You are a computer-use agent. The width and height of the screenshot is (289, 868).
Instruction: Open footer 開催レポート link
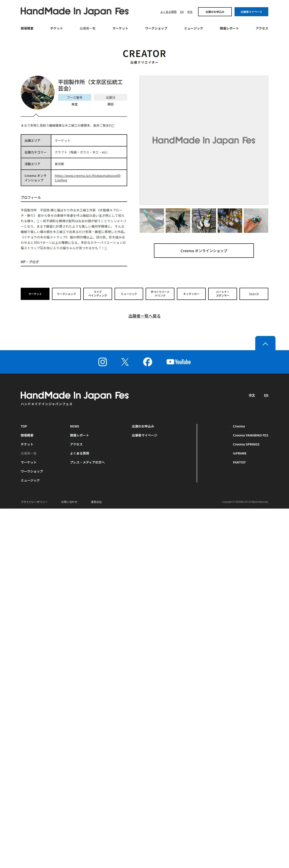pyautogui.click(x=79, y=435)
